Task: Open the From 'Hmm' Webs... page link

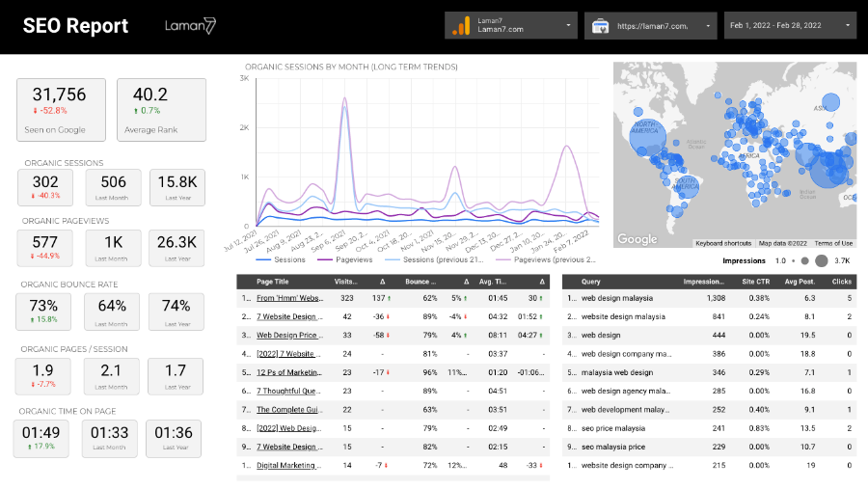Action: [x=289, y=298]
